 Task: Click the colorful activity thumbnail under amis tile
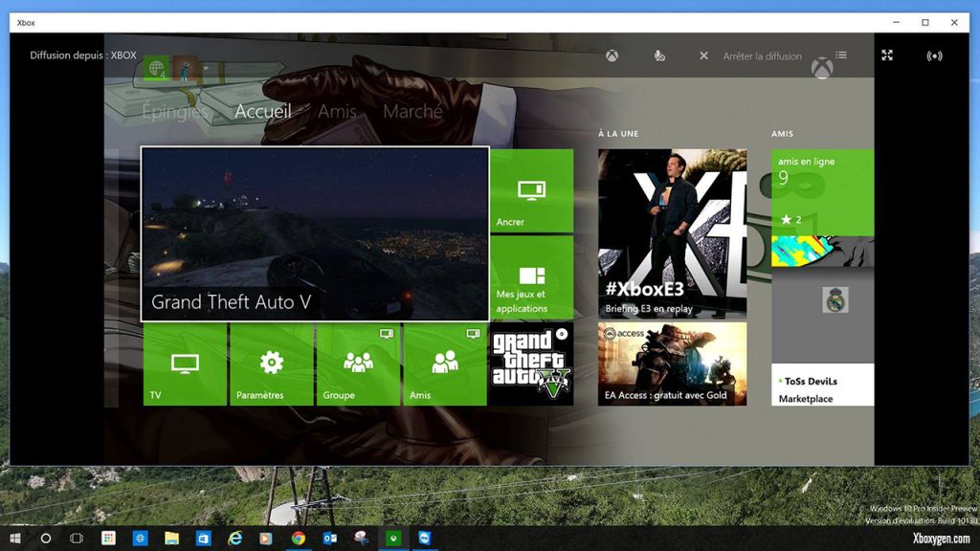pyautogui.click(x=822, y=252)
